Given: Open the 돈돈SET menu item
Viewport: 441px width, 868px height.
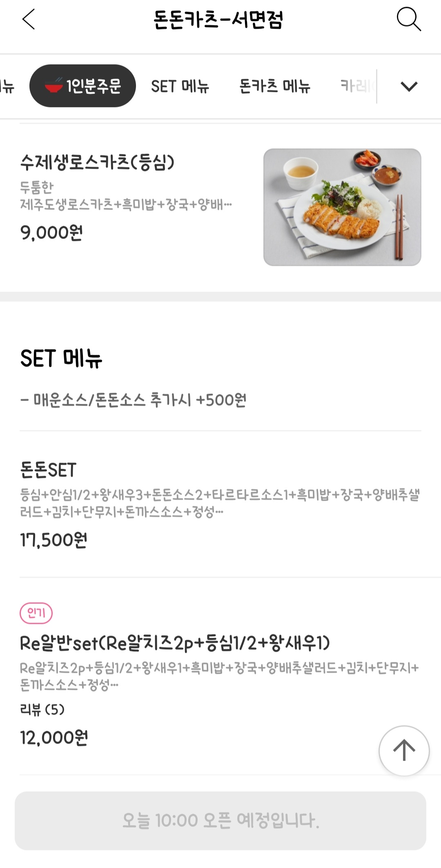Looking at the screenshot, I should pos(220,504).
